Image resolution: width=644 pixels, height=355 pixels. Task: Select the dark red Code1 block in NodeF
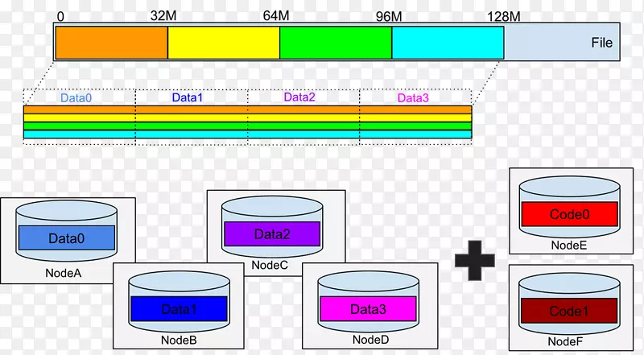point(569,311)
